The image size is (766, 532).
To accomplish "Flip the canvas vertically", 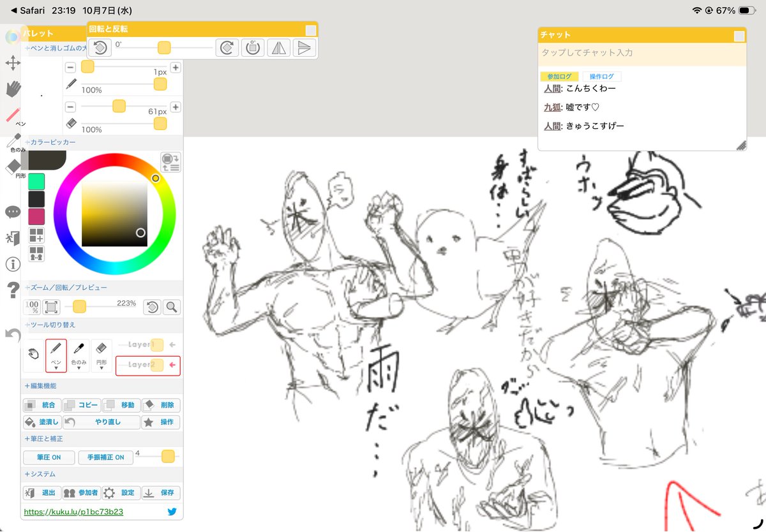I will click(304, 48).
